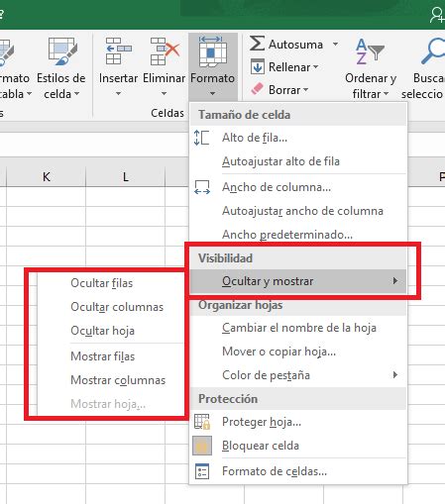Image resolution: width=445 pixels, height=504 pixels.
Task: Select Cambiar el nombre de la hoja
Action: [x=298, y=328]
